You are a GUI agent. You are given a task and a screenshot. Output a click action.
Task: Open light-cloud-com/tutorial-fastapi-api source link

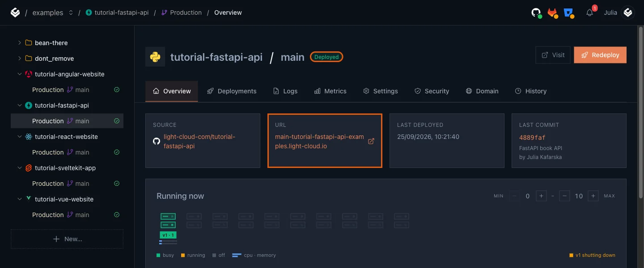(199, 141)
